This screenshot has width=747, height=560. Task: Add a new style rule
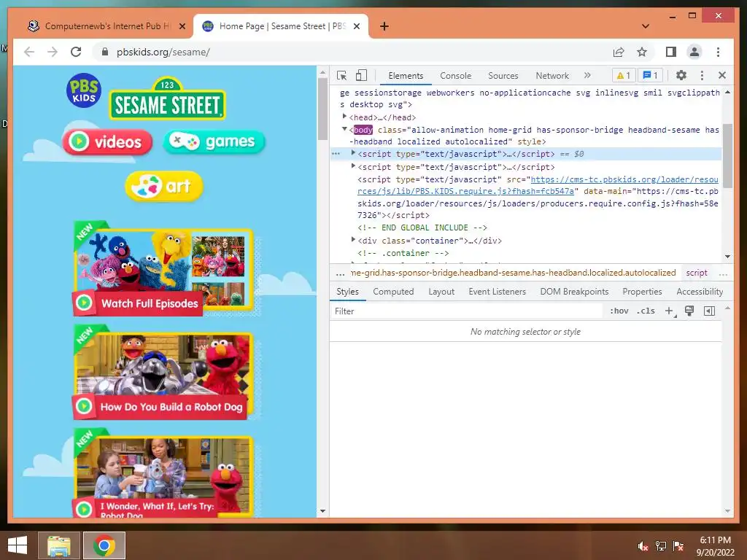(x=670, y=311)
